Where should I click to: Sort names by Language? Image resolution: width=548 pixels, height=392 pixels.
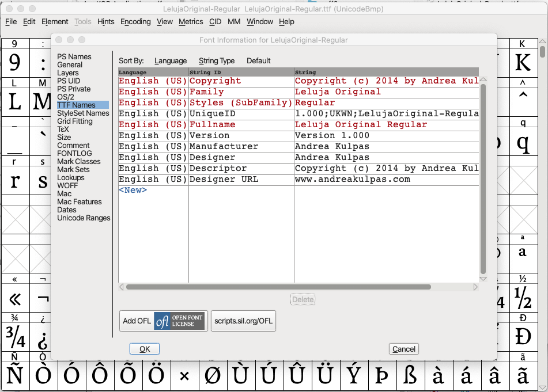(x=171, y=61)
